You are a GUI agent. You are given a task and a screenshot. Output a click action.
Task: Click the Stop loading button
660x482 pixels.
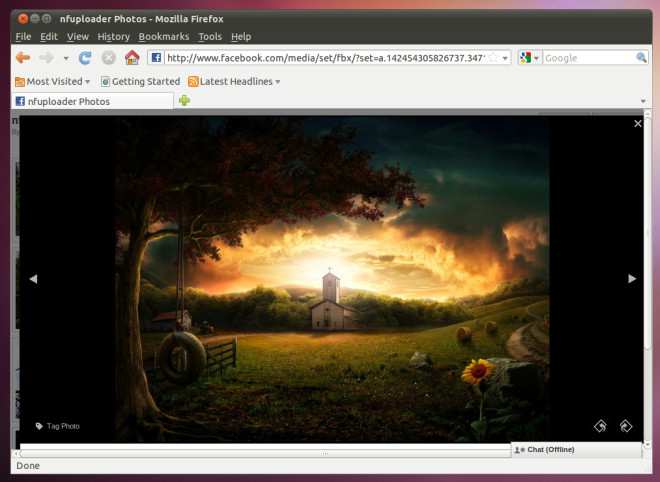[109, 57]
